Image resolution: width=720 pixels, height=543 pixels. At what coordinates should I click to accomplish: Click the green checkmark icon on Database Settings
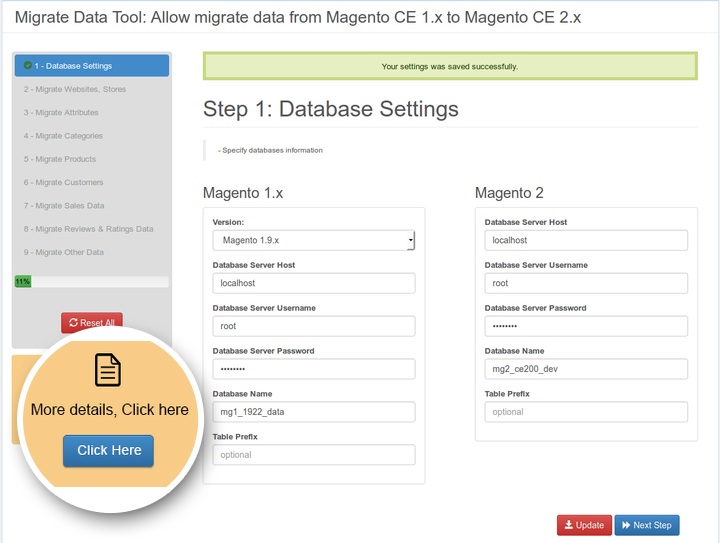tap(28, 66)
